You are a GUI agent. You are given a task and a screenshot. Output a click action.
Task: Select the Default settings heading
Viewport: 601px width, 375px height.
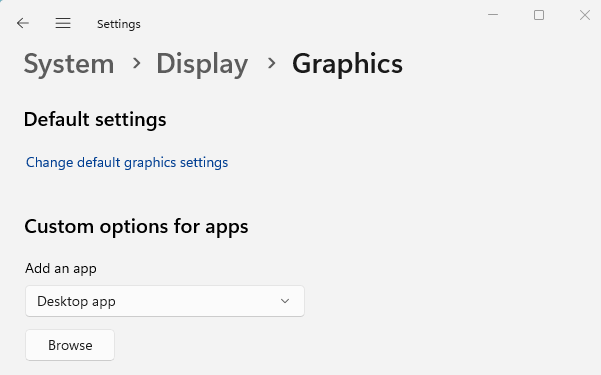point(95,119)
